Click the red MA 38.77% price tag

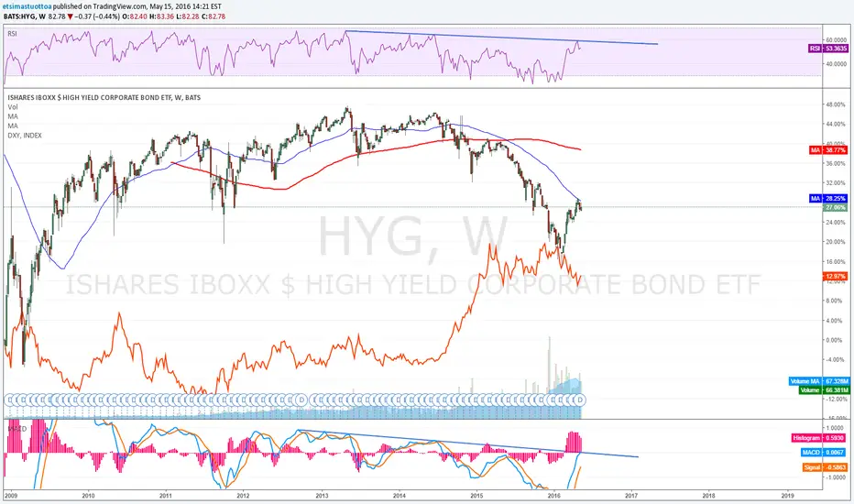(828, 150)
